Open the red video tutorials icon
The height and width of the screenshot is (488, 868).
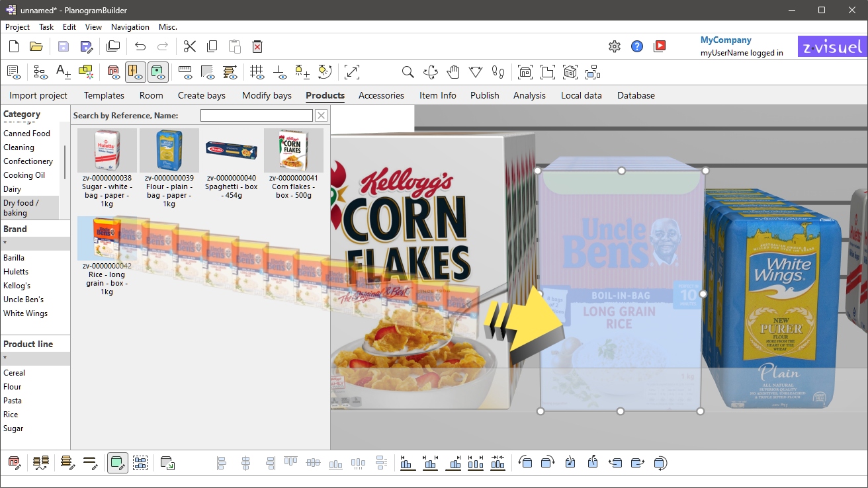(x=660, y=46)
